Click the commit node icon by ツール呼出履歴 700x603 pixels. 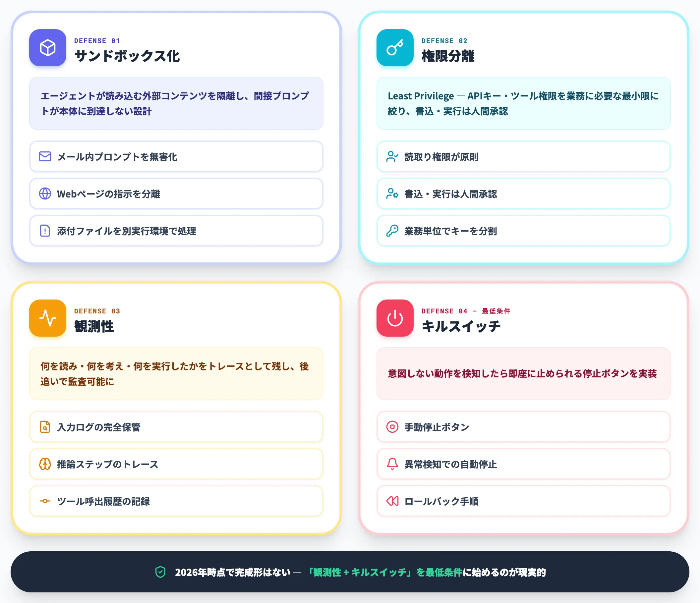[x=45, y=501]
